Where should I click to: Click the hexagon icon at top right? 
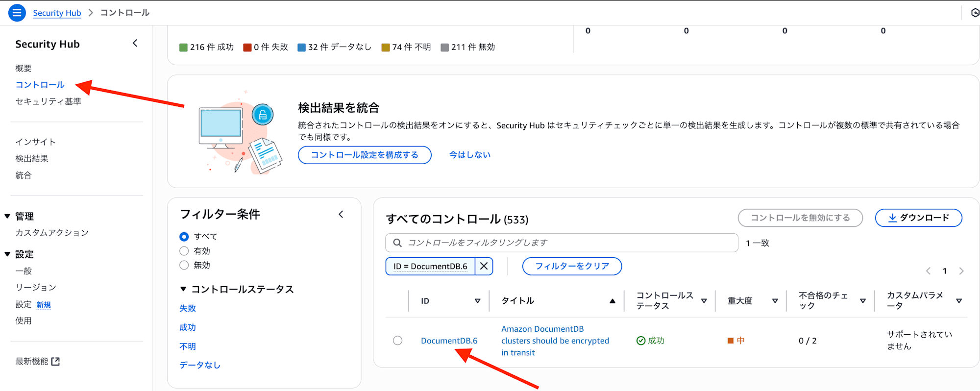[975, 13]
